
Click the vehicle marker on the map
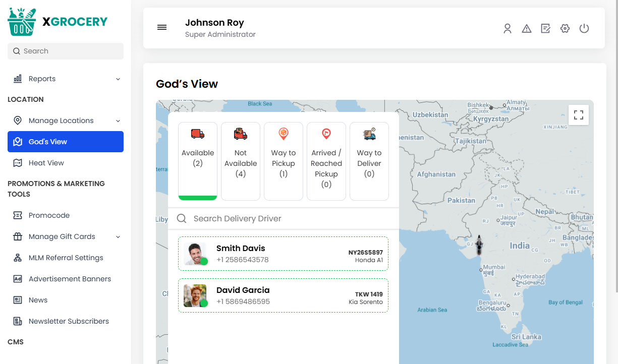[479, 245]
